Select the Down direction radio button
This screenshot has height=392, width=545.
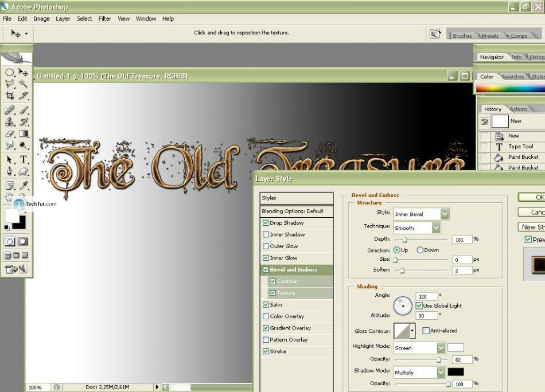pos(420,250)
